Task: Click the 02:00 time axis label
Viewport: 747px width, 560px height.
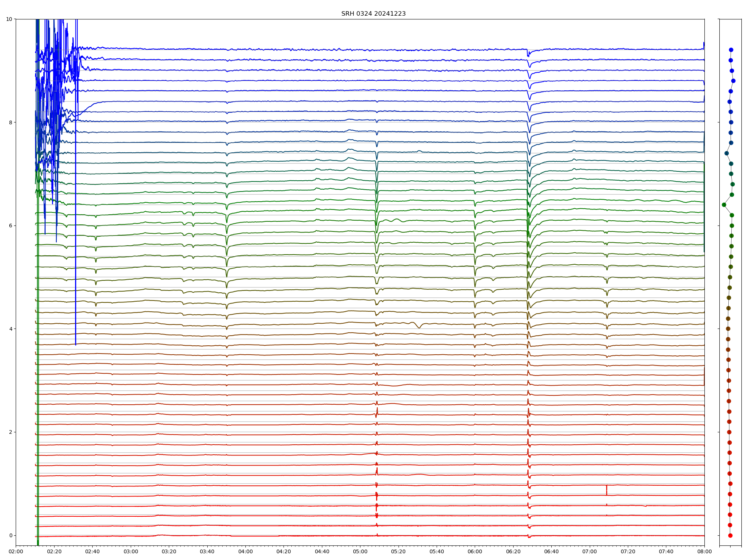Action: point(16,552)
